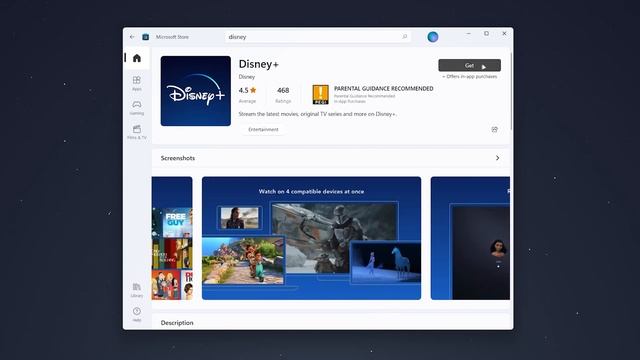Click the Disney+ app title

coord(258,64)
